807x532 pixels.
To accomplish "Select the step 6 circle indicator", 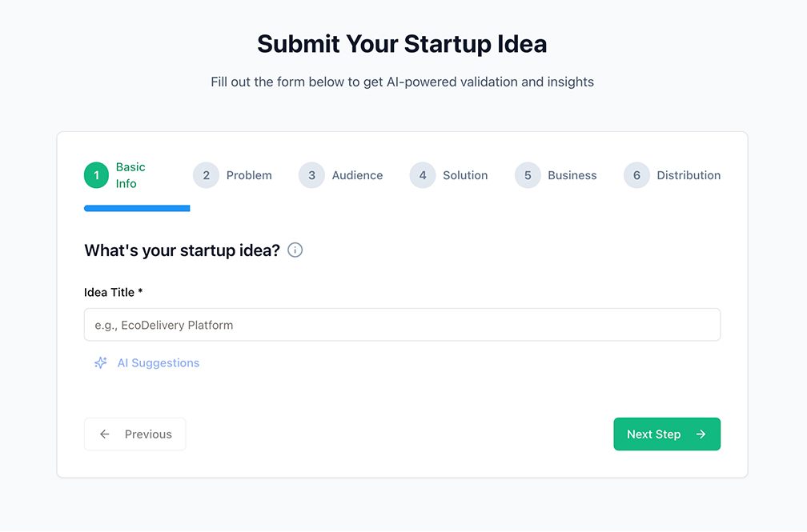I will pos(636,175).
